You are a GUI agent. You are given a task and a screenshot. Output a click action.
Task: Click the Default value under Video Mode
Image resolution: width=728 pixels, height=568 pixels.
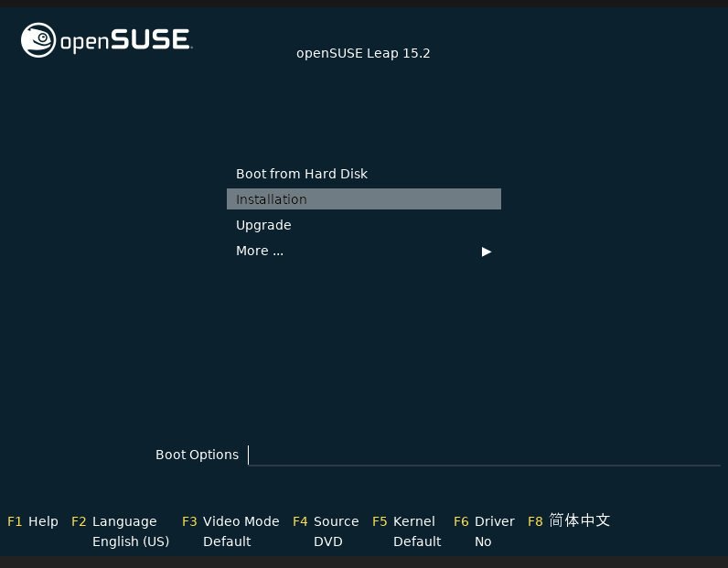(x=227, y=541)
